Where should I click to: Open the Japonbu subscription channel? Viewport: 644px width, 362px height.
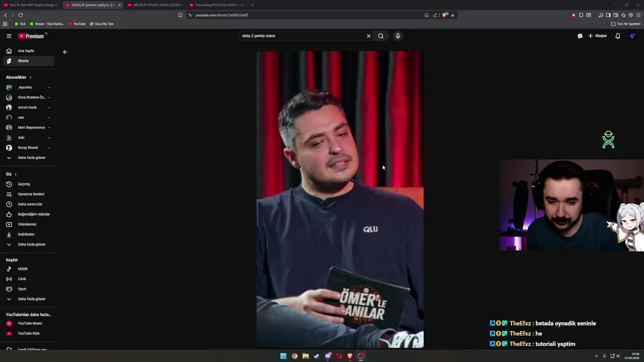[29, 87]
